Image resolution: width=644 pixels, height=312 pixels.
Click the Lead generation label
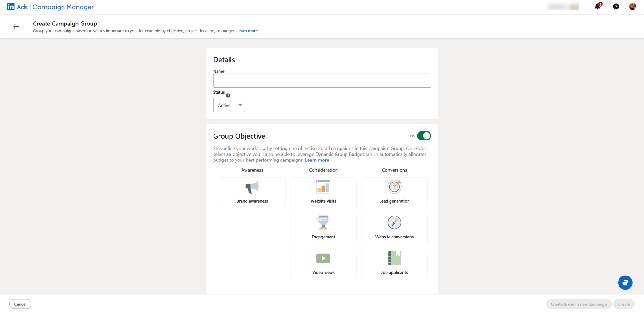click(x=394, y=201)
